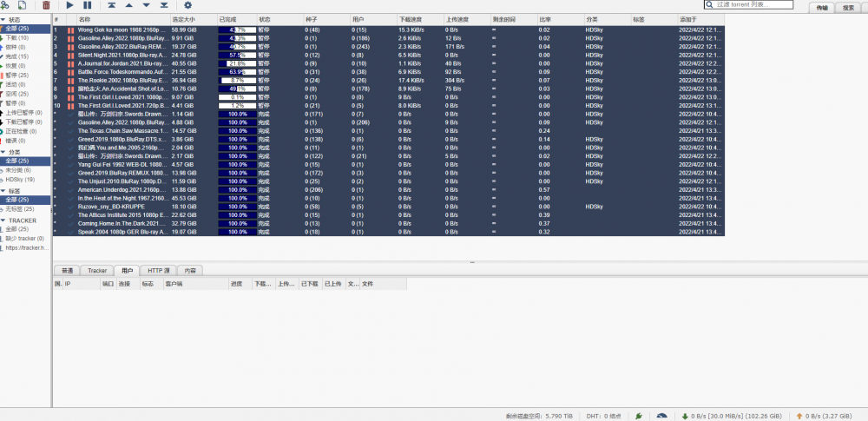Image resolution: width=868 pixels, height=421 pixels.
Task: Click completed checkmark icon of The.Texas.Chain.Saw.Massacre
Action: coord(71,131)
